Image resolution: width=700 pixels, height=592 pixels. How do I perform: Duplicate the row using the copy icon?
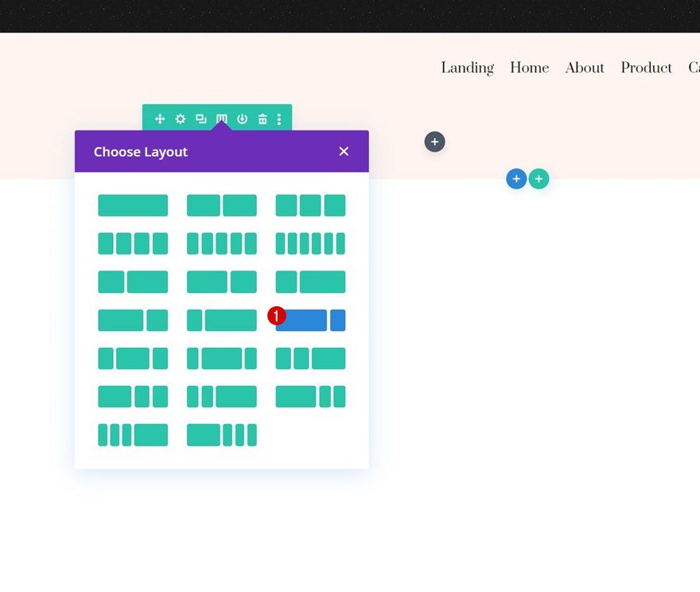pos(200,119)
